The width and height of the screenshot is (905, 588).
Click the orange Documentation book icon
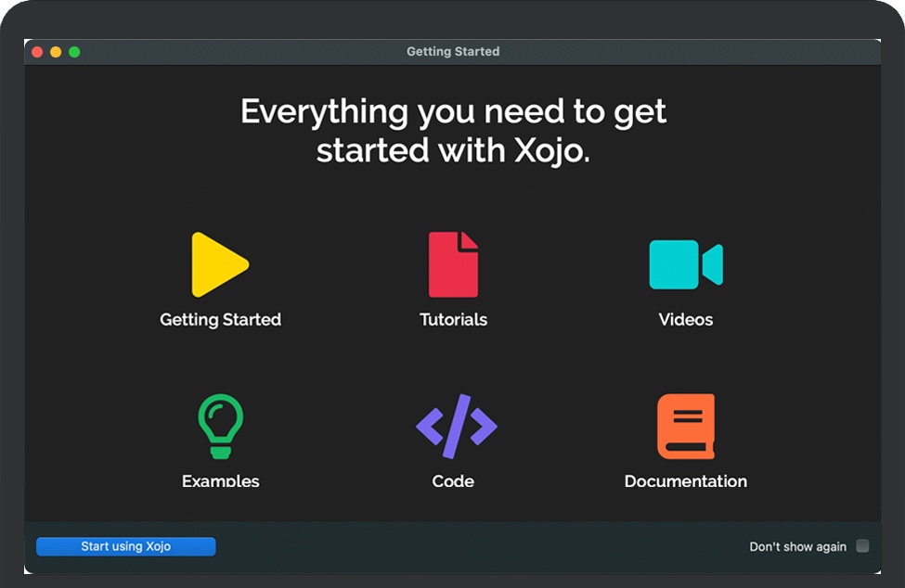click(686, 426)
